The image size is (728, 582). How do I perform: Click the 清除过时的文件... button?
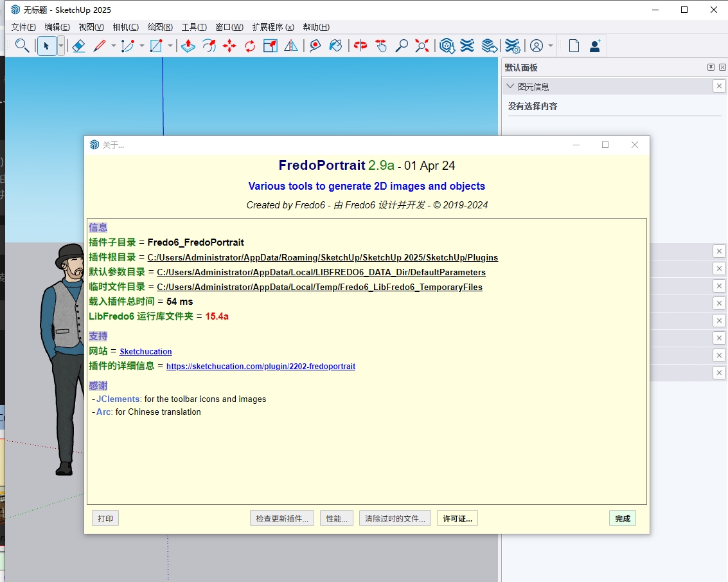pyautogui.click(x=395, y=518)
